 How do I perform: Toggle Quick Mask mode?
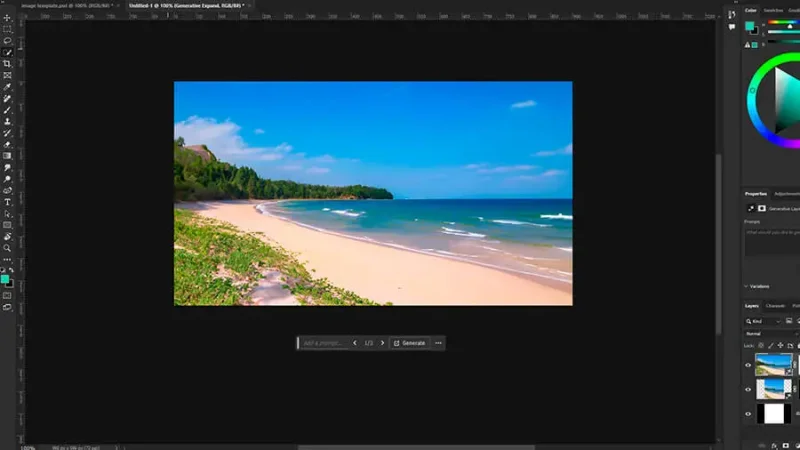pos(7,296)
